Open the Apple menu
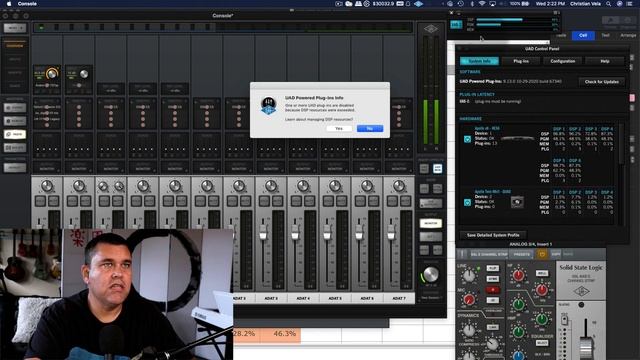 tap(9, 4)
